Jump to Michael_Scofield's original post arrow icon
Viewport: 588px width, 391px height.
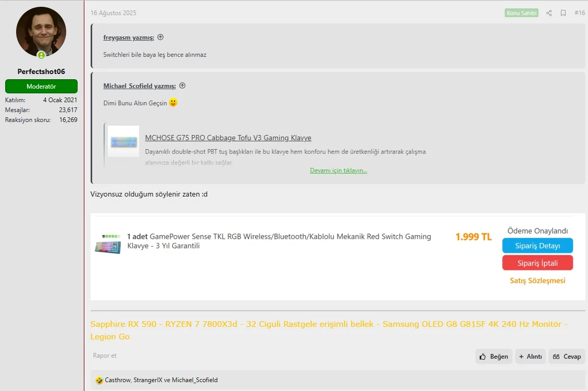(182, 85)
